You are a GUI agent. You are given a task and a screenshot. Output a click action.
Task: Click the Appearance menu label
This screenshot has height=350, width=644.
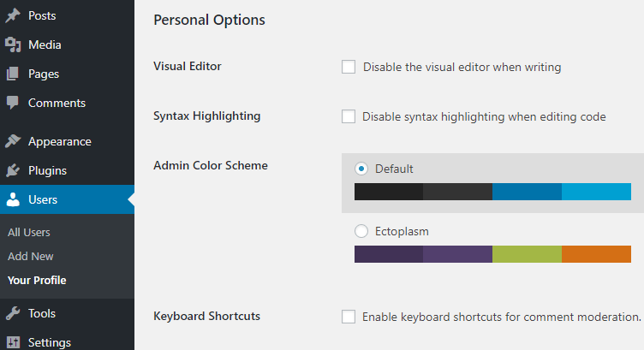coord(60,141)
